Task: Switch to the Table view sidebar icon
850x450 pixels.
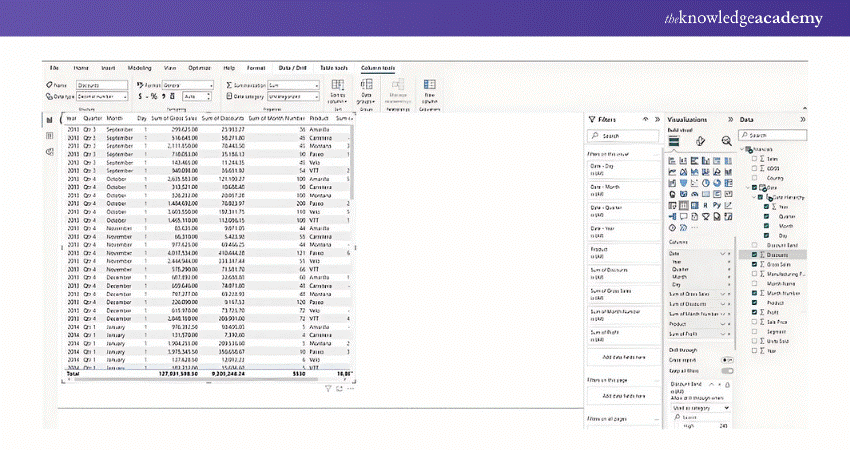Action: click(50, 135)
